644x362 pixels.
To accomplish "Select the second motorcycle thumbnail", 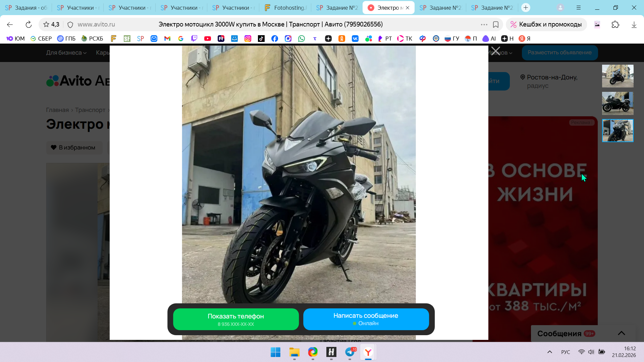I will coord(618,103).
